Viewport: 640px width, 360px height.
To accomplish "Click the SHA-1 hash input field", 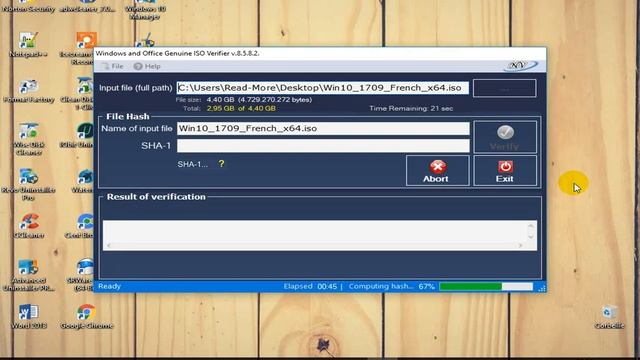I will (323, 146).
